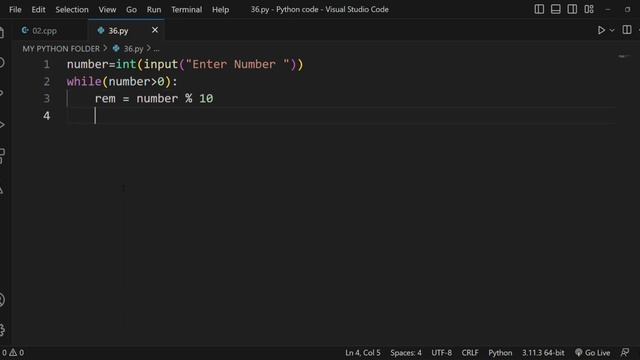Open the Extensions view
The width and height of the screenshot is (640, 360).
(x=2, y=156)
